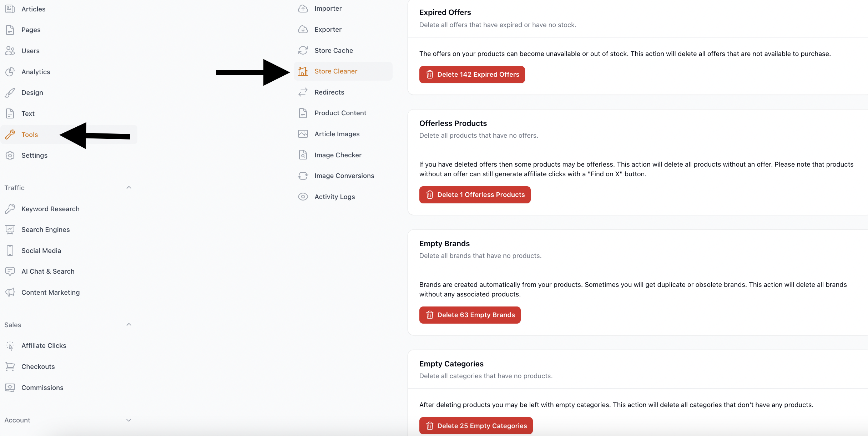This screenshot has height=436, width=868.
Task: Click the Importer cloud upload icon
Action: tap(303, 9)
